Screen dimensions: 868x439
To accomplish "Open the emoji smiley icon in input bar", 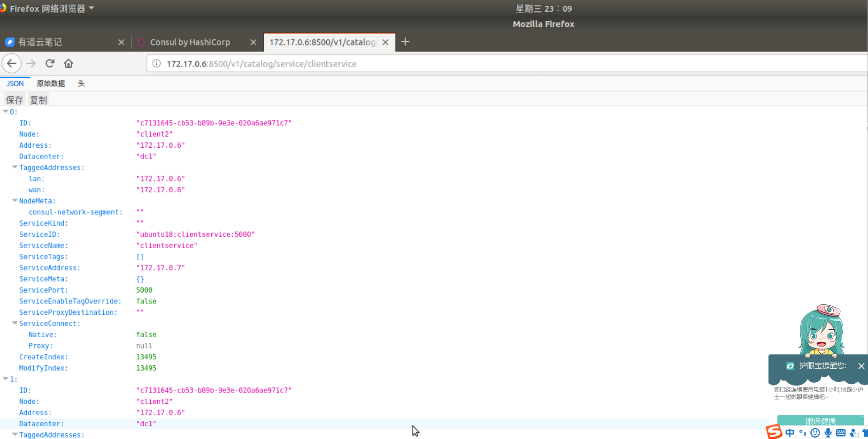I will 815,433.
